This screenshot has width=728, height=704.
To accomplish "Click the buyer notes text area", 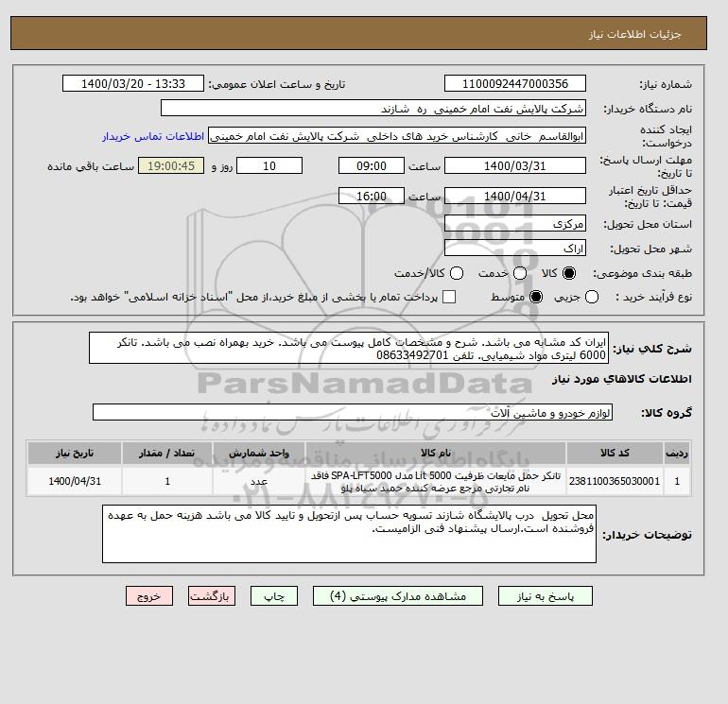I will coord(349,534).
